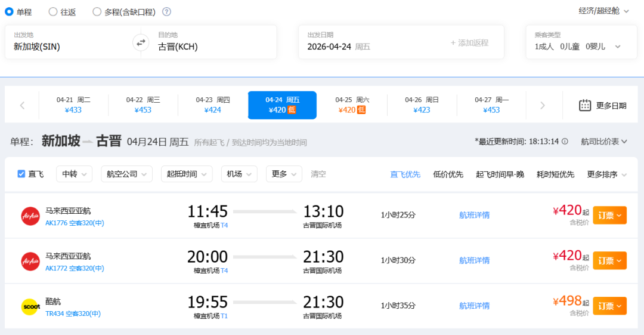The image size is (644, 335).
Task: Select the 往返 round-trip radio button
Action: click(x=53, y=11)
